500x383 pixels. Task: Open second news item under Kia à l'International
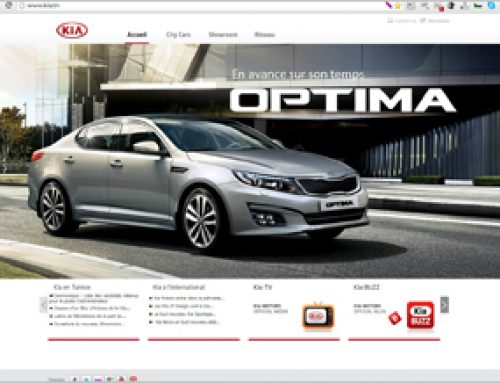(182, 306)
